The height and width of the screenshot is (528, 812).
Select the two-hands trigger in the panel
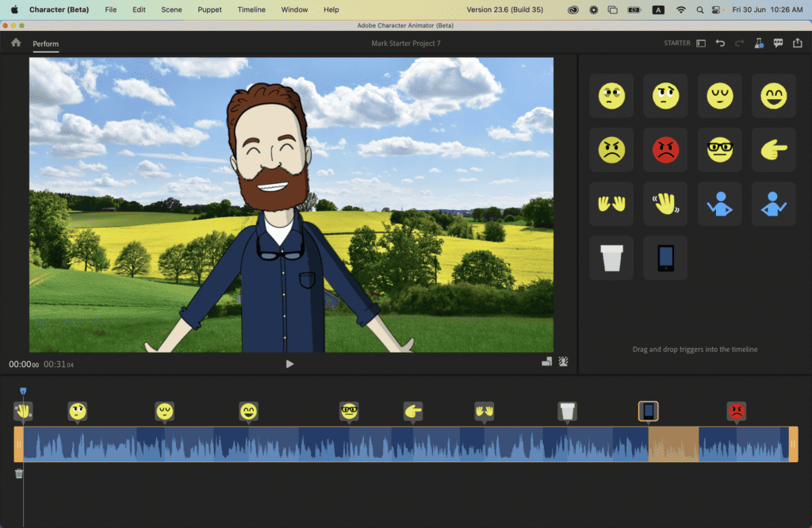pos(611,204)
